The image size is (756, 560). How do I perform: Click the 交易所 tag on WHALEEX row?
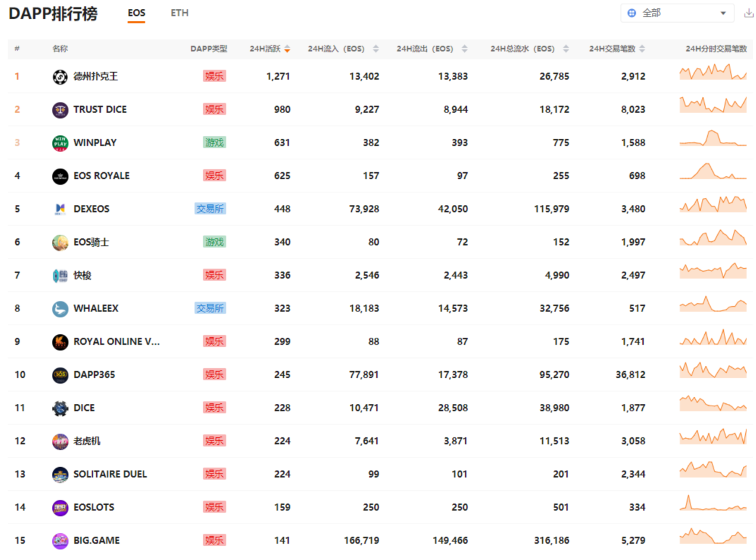click(211, 309)
